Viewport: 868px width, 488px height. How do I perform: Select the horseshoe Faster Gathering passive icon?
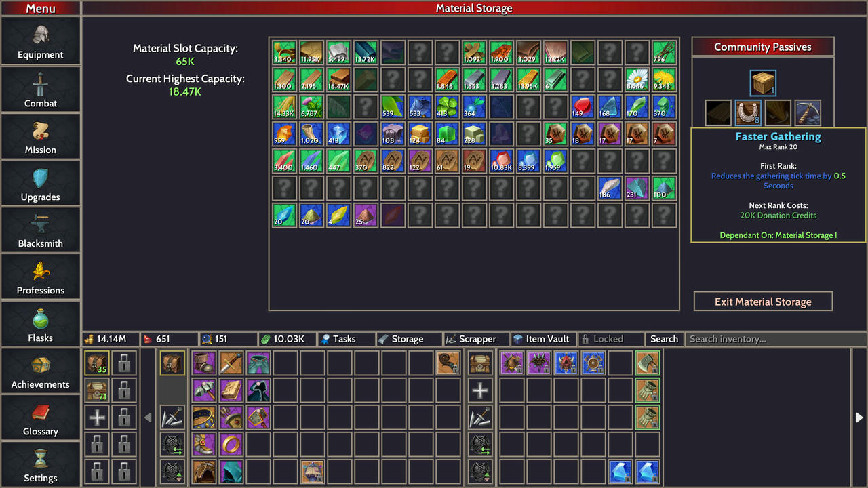(749, 113)
